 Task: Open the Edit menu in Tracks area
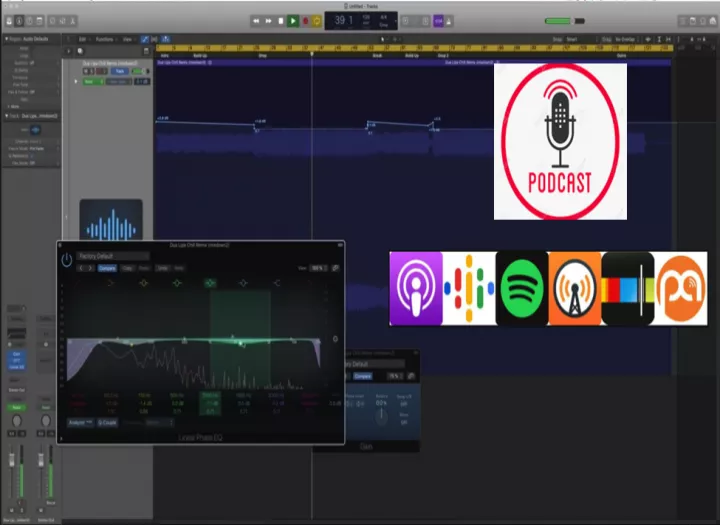click(83, 39)
